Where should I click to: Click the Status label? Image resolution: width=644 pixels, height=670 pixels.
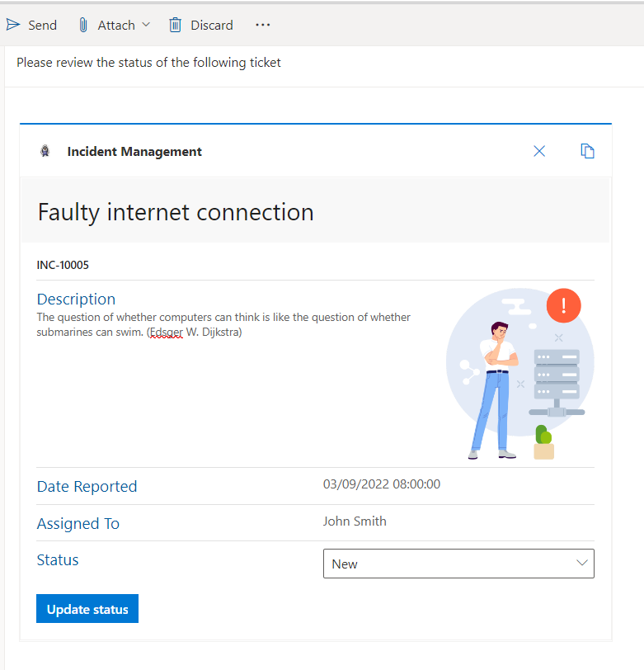[58, 559]
